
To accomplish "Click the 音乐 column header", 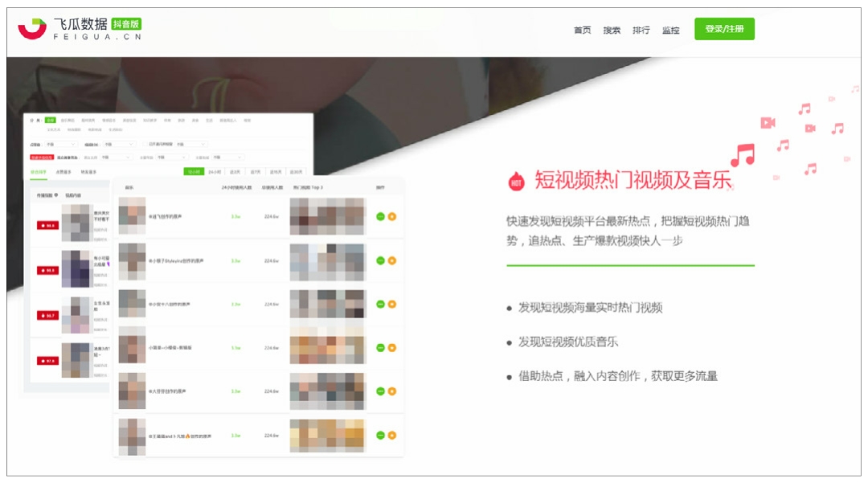I will pos(129,187).
